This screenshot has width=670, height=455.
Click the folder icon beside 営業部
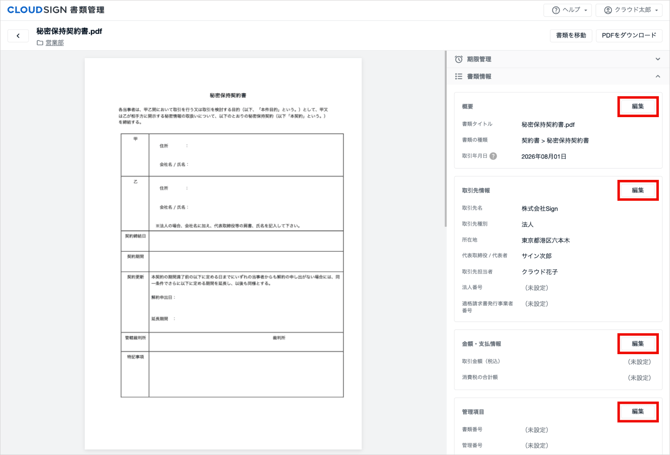click(x=40, y=43)
